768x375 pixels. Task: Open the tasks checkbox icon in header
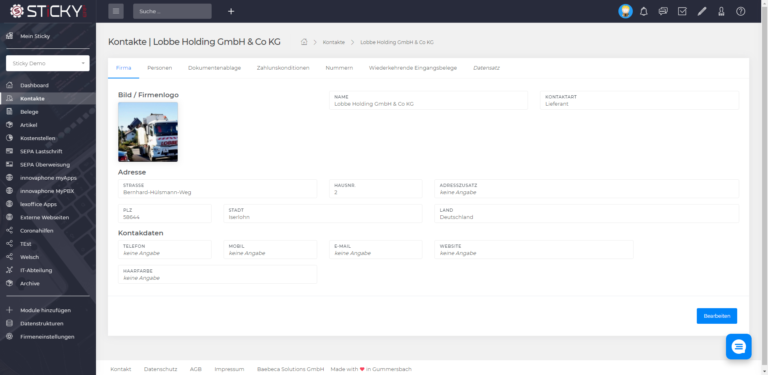click(x=682, y=11)
